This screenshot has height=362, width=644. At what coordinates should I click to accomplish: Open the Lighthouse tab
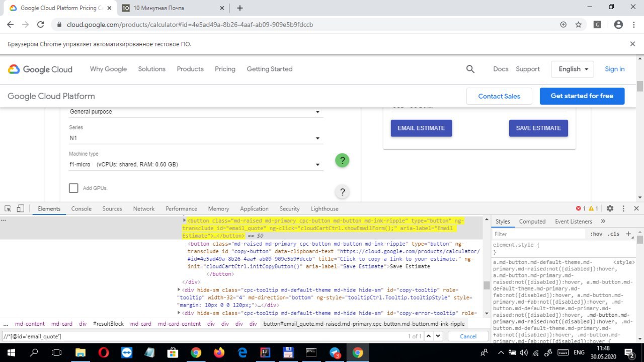point(325,208)
